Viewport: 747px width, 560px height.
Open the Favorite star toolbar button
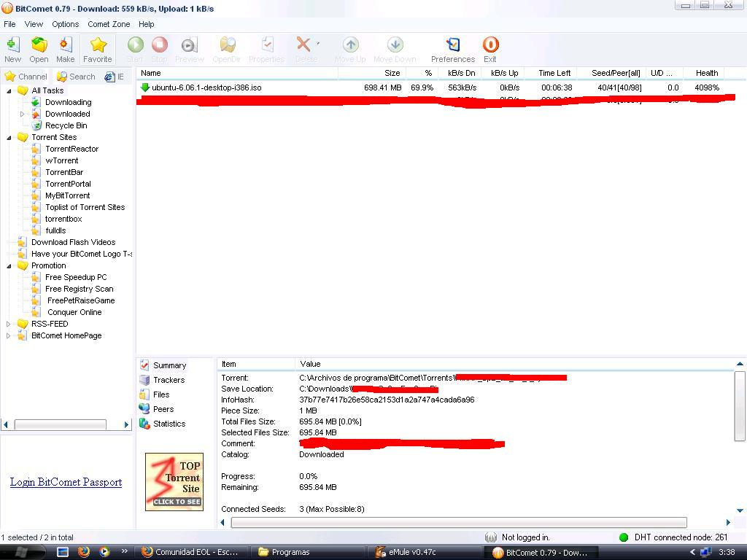pos(98,50)
